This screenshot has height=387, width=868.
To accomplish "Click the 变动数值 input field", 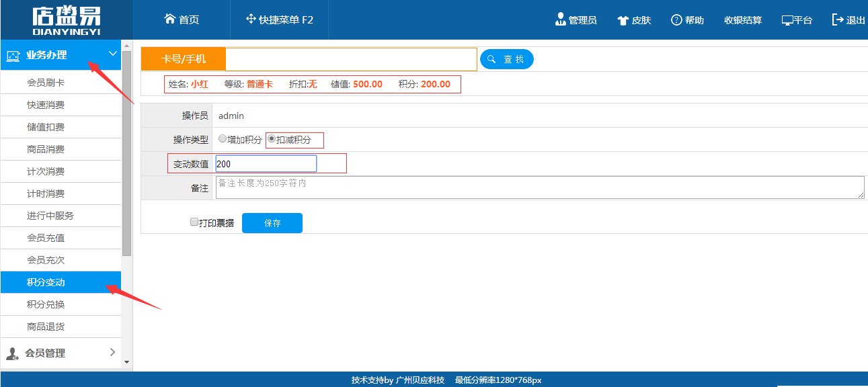I will coord(266,163).
